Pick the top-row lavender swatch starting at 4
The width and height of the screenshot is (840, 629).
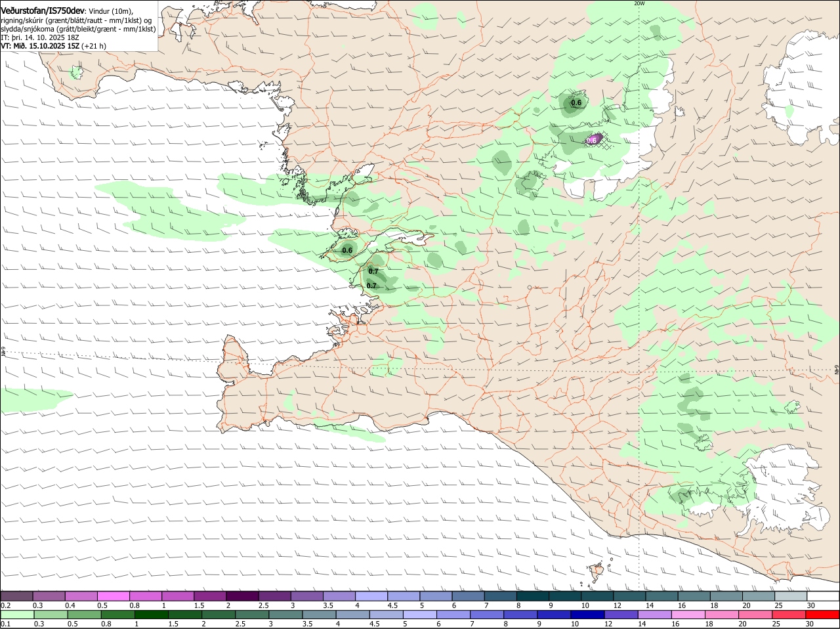pos(371,596)
